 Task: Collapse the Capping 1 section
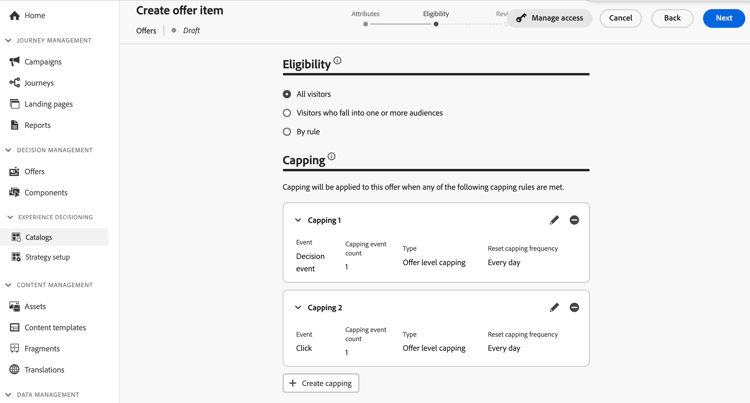point(298,220)
